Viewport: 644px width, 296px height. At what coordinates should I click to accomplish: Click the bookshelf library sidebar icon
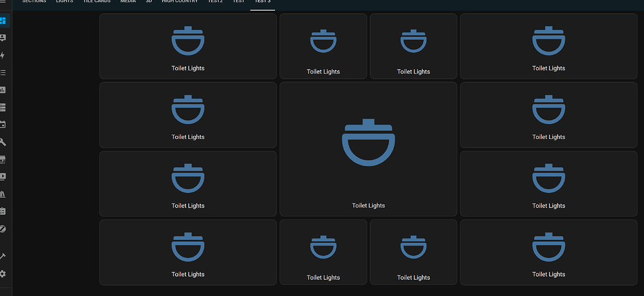(2, 194)
